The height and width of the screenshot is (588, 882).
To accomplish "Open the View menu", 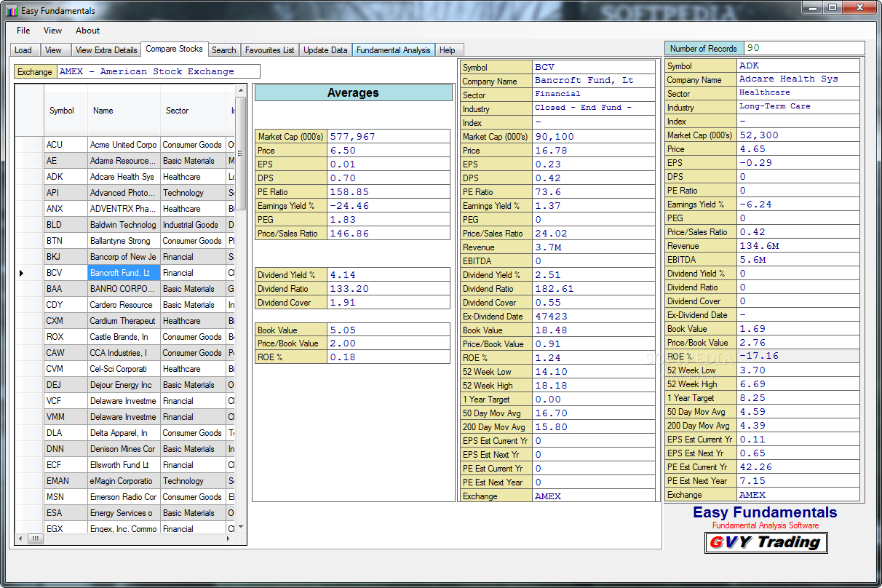I will click(53, 31).
